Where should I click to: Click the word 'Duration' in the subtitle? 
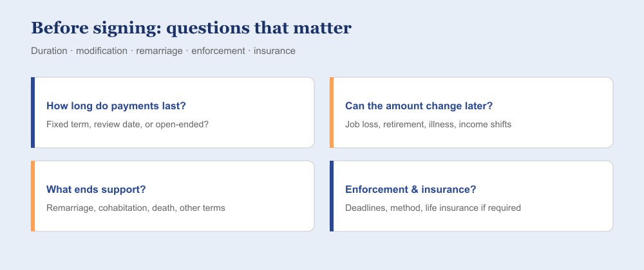pyautogui.click(x=50, y=51)
